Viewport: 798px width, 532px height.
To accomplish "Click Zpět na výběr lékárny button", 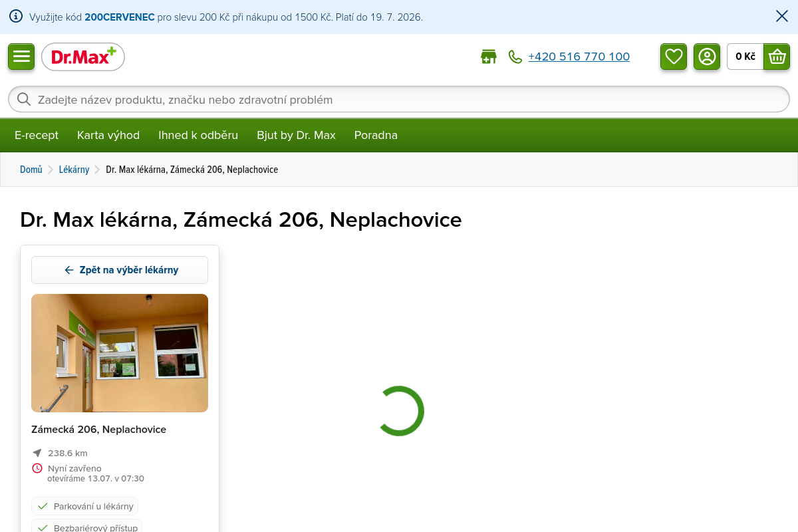I will click(120, 270).
